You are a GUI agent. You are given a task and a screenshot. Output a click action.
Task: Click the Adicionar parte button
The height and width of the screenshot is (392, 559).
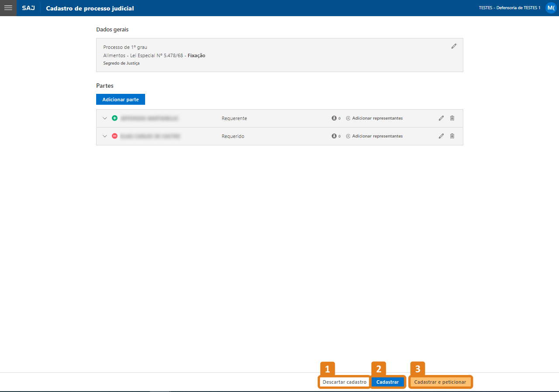pyautogui.click(x=121, y=100)
